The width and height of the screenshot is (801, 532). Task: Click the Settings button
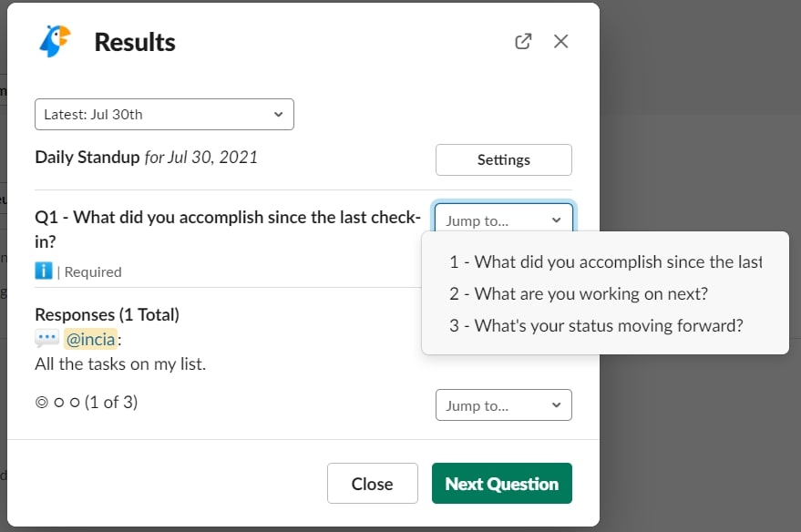(x=503, y=159)
